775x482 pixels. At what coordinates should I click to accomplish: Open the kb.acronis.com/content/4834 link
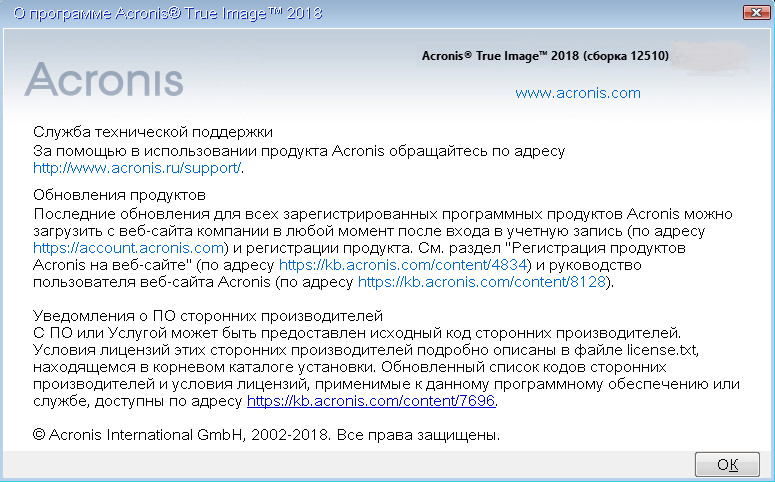pos(403,265)
